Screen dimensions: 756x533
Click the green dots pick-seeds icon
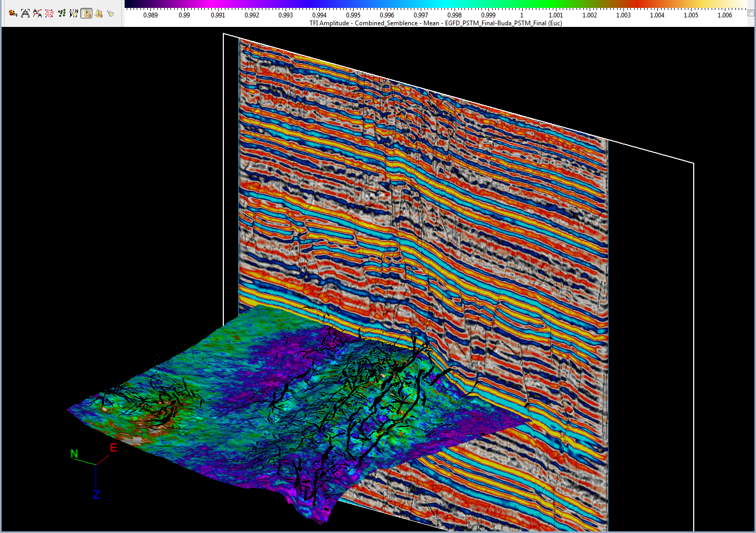[62, 13]
